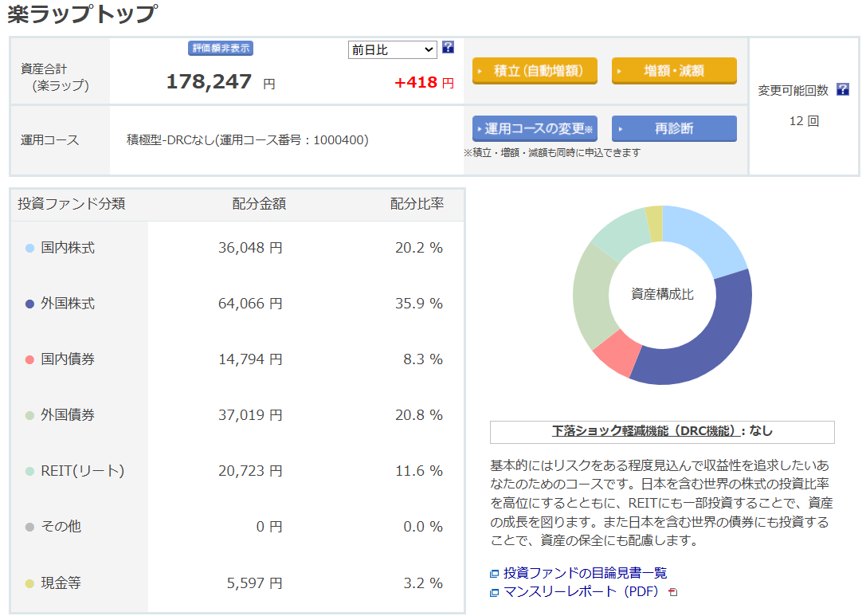Image resolution: width=866 pixels, height=616 pixels.
Task: Click the 36,048 円 amount cell
Action: pyautogui.click(x=250, y=248)
